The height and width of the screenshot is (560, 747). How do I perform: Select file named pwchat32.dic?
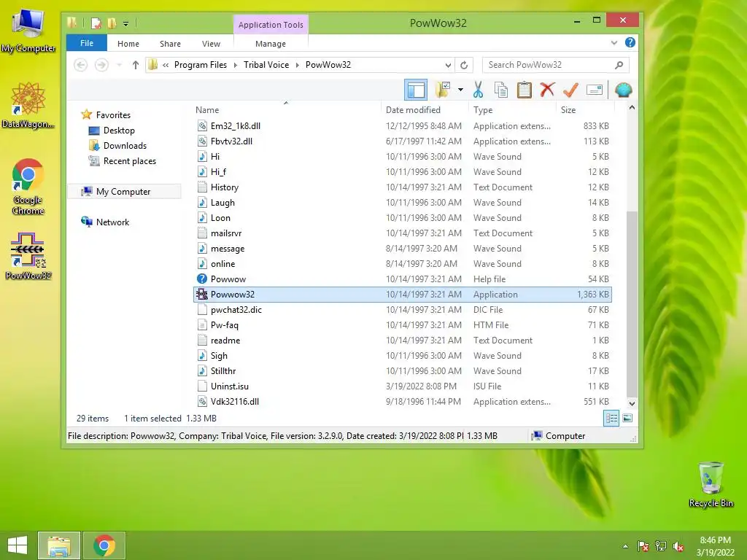tap(236, 309)
